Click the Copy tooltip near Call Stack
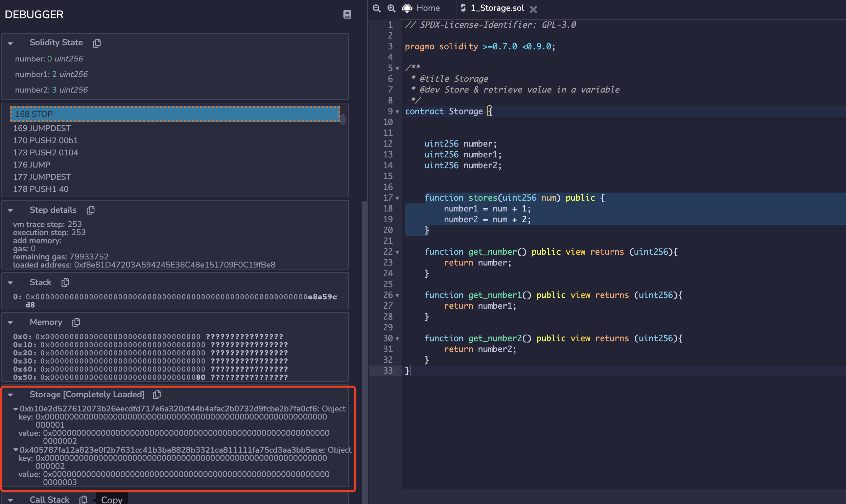Image resolution: width=846 pixels, height=504 pixels. 112,499
